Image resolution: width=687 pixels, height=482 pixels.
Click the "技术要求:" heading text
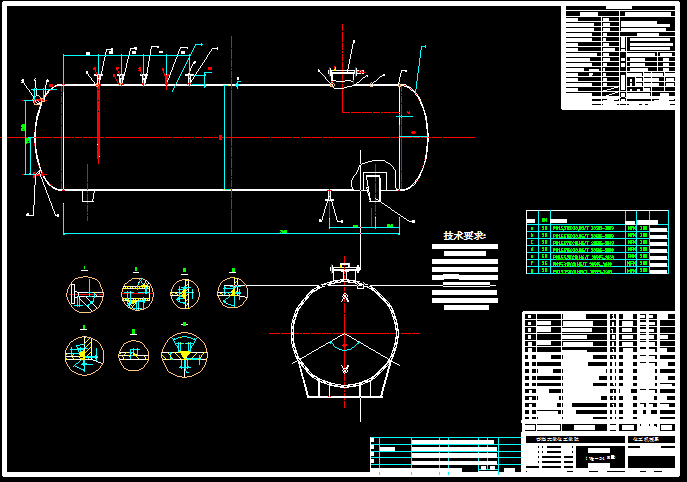point(464,236)
